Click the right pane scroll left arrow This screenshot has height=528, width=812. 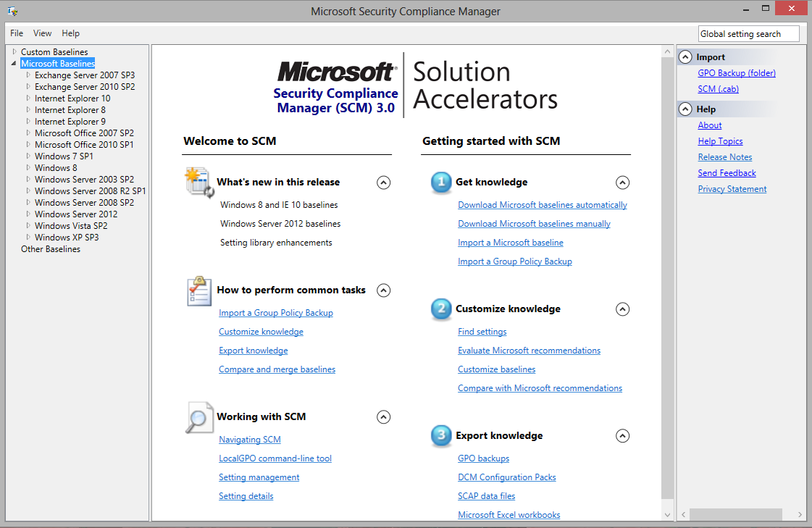684,514
